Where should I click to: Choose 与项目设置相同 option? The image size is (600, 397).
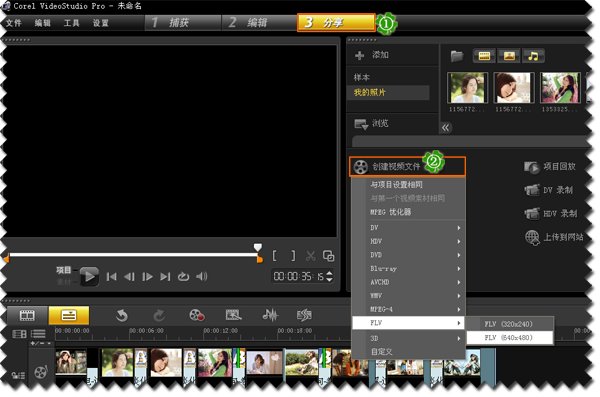396,185
